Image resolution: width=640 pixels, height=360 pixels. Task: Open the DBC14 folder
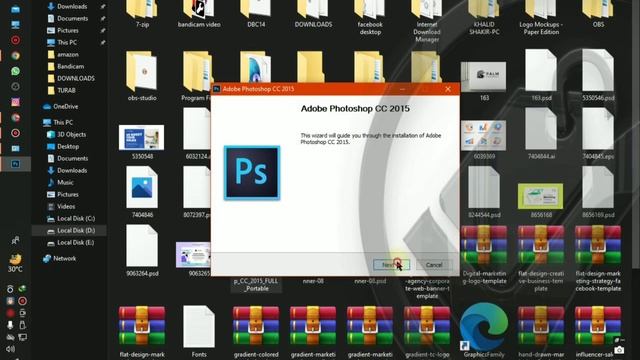256,15
